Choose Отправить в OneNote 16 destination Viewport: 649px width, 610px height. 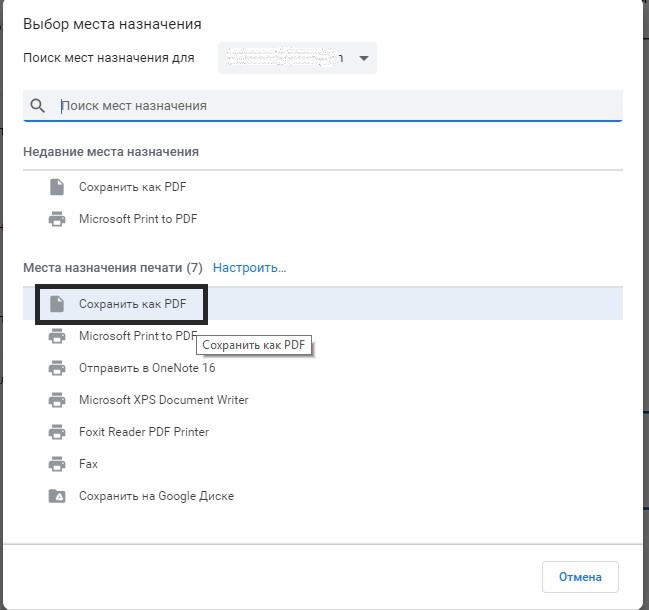147,368
